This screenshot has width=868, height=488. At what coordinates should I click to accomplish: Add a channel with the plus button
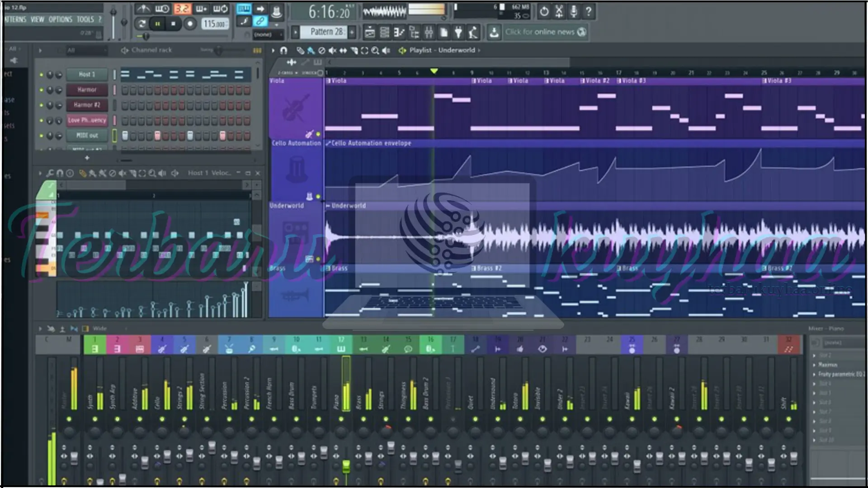pos(87,158)
